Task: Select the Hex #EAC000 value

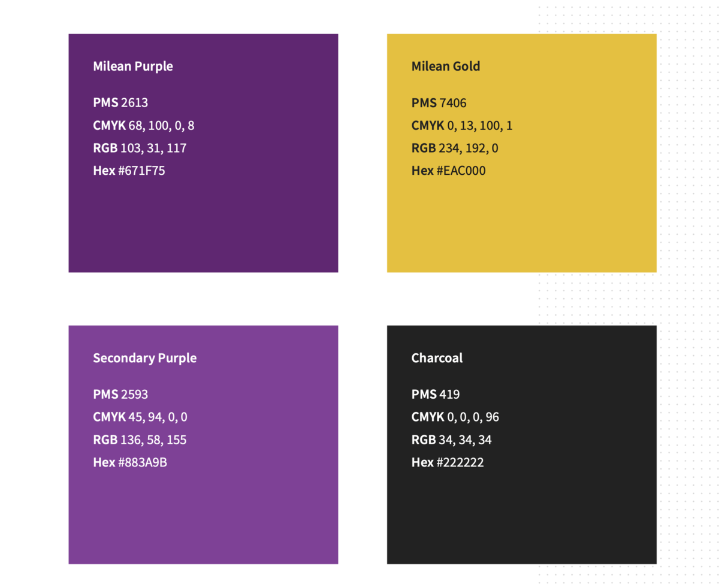Action: pos(448,171)
